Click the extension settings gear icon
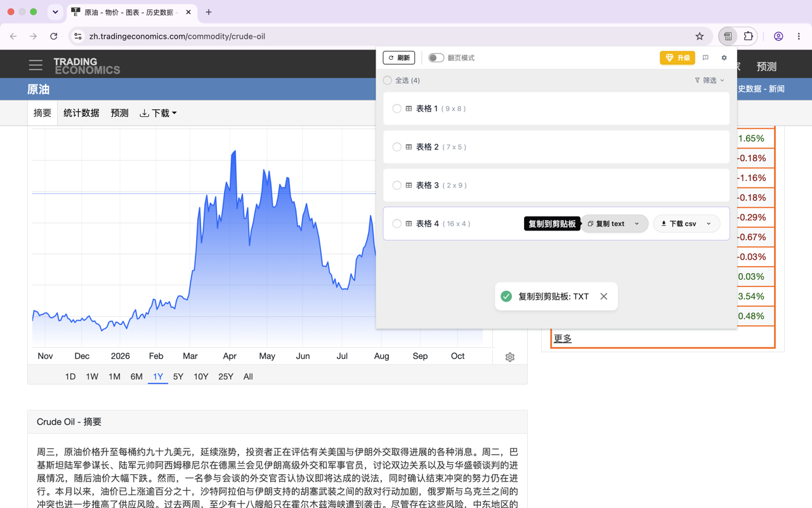This screenshot has height=508, width=812. click(724, 58)
